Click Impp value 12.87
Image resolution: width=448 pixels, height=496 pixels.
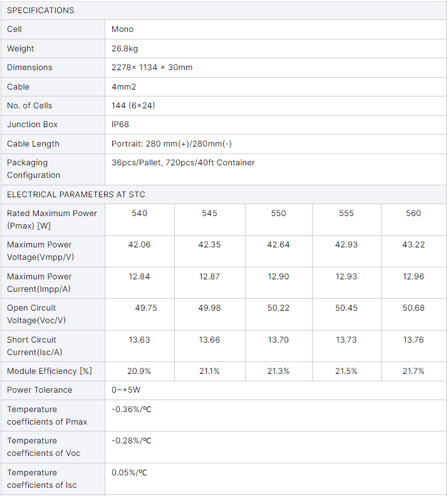(209, 276)
